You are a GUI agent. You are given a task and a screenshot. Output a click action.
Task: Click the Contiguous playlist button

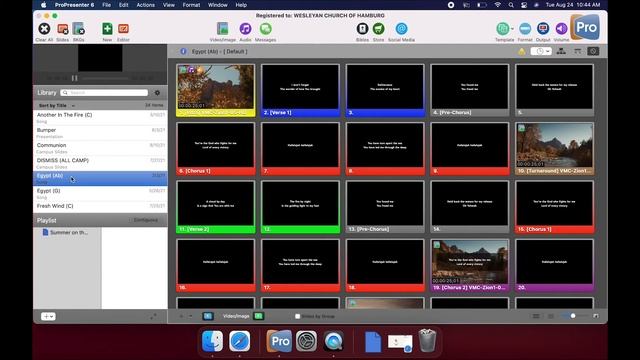tap(146, 220)
